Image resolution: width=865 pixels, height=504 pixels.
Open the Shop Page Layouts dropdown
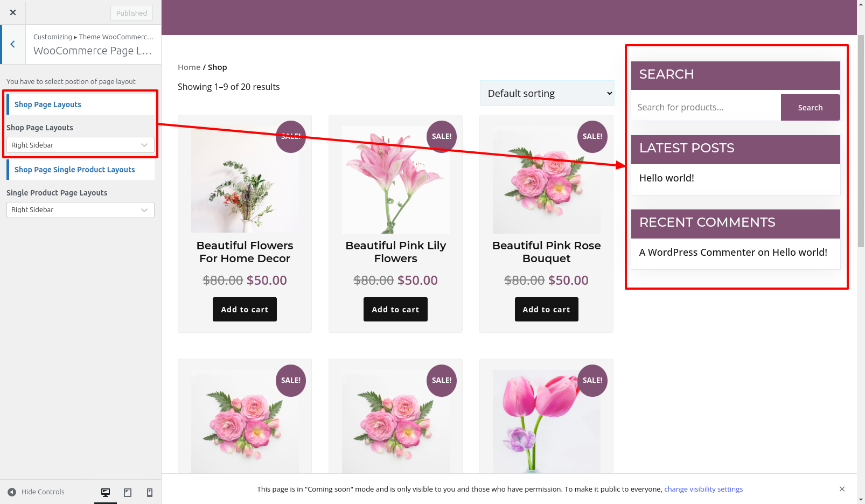[x=80, y=145]
